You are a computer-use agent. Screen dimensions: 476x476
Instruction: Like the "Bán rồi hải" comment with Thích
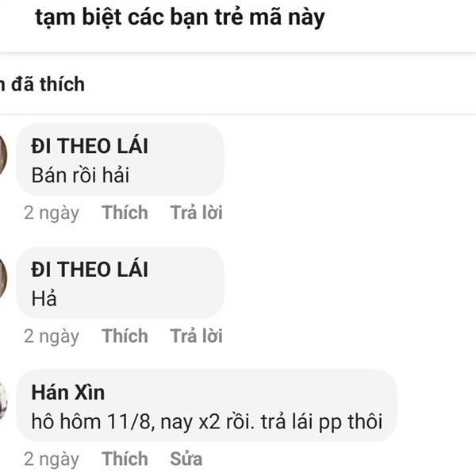click(x=125, y=212)
